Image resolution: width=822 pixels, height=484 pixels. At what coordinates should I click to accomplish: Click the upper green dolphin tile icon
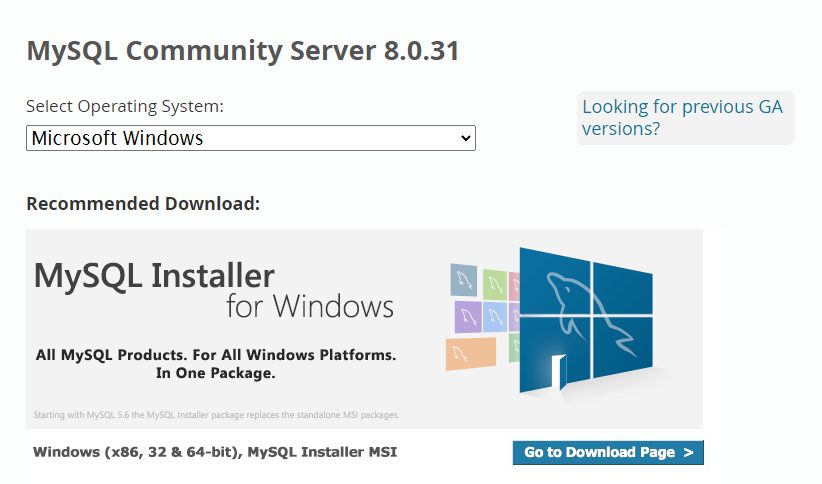click(x=495, y=285)
